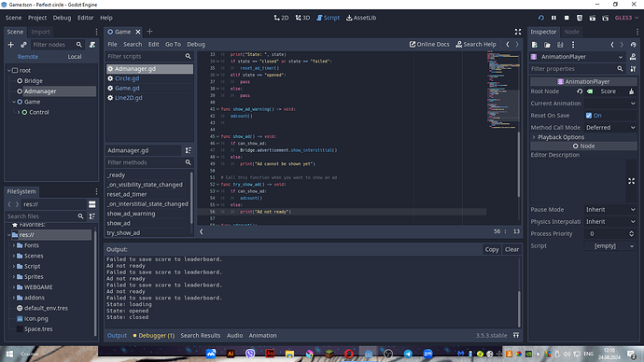Copy the output log text

coord(492,249)
